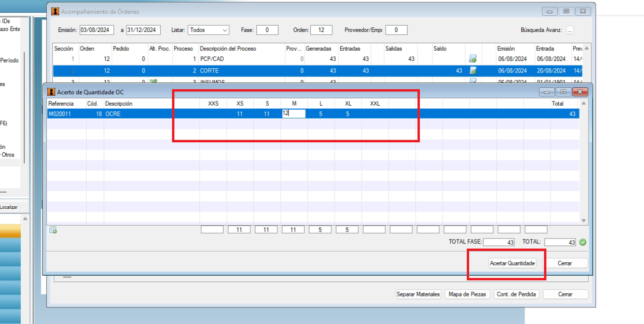Click the OCRE description cell
The width and height of the screenshot is (644, 324).
coord(152,114)
